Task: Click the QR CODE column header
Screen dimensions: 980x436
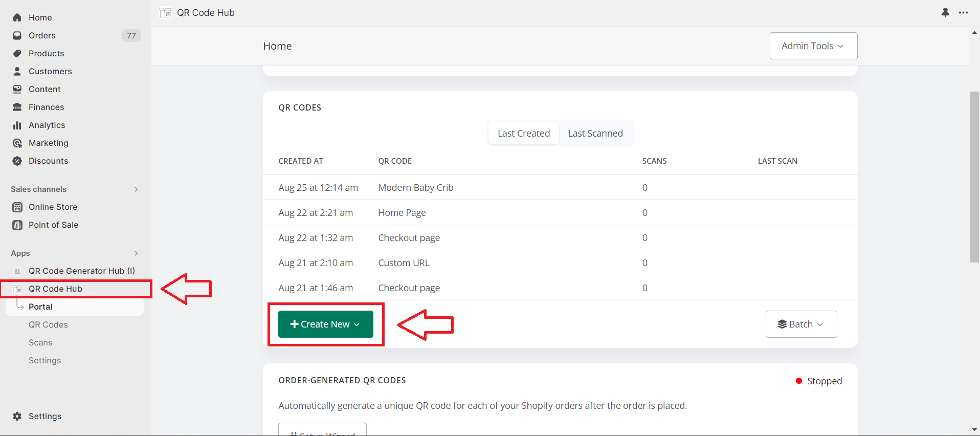Action: [x=395, y=161]
